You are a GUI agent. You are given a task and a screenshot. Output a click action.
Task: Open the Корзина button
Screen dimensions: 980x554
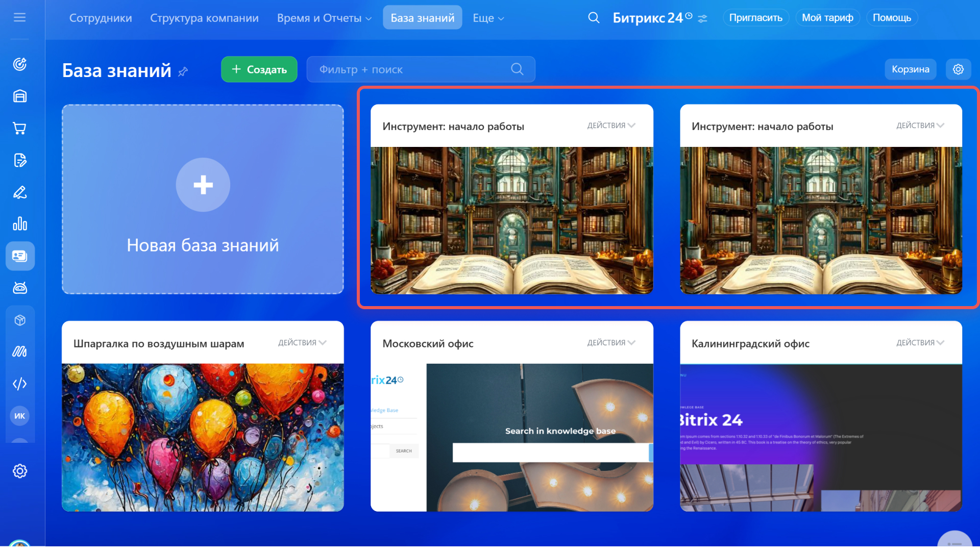pyautogui.click(x=910, y=69)
